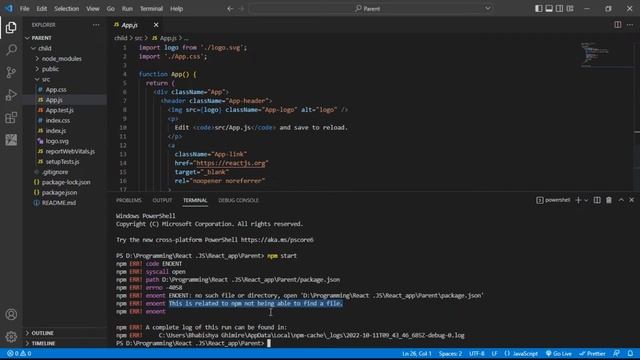Click the feedback icon in status bar

(x=616, y=353)
